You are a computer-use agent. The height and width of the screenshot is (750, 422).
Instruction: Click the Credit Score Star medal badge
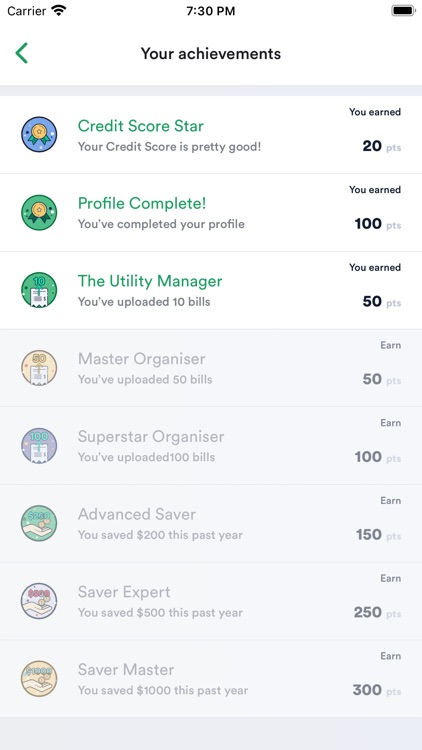point(39,134)
